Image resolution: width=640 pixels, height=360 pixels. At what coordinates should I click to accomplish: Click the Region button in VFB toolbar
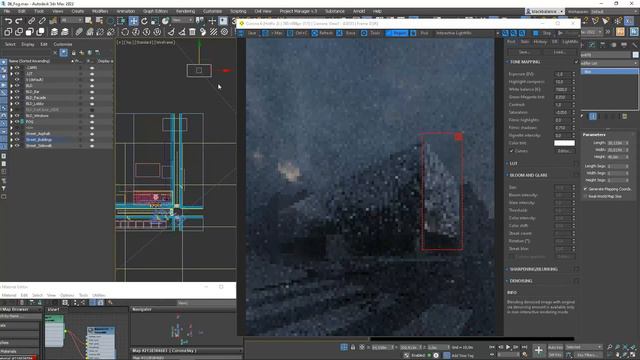click(x=396, y=33)
